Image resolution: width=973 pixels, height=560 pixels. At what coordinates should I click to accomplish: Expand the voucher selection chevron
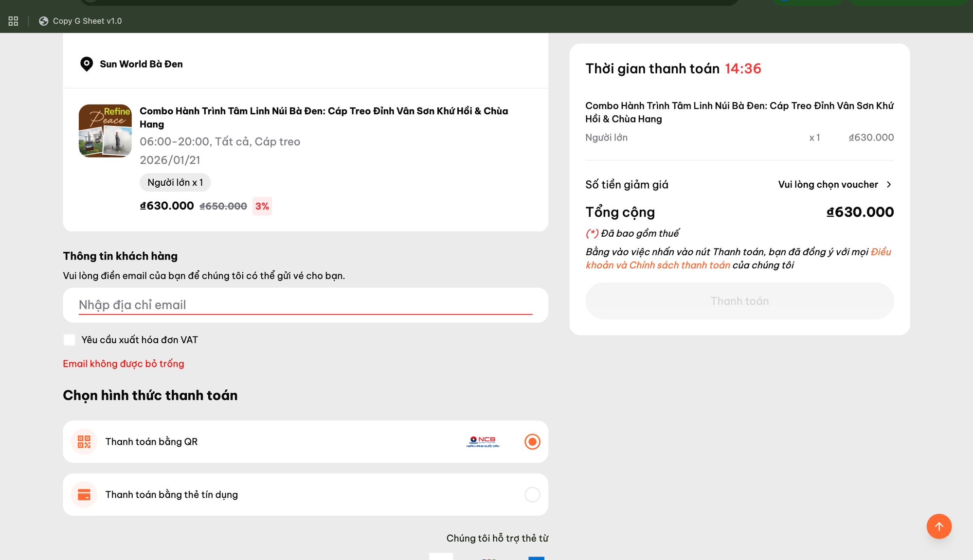click(889, 185)
